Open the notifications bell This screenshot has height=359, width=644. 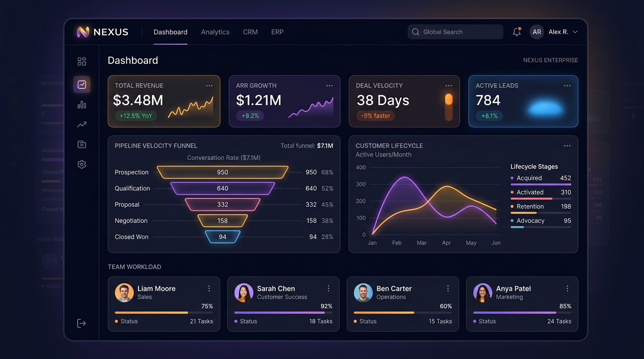(x=517, y=32)
